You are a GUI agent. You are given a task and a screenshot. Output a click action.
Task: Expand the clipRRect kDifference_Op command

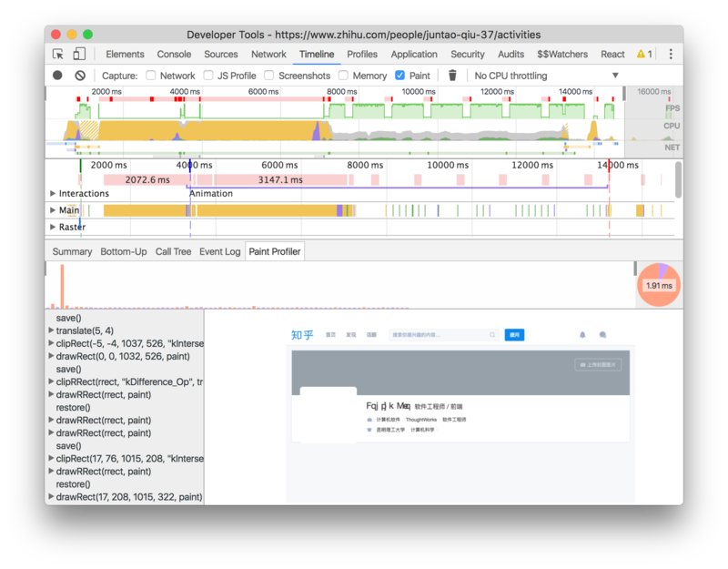pyautogui.click(x=51, y=381)
